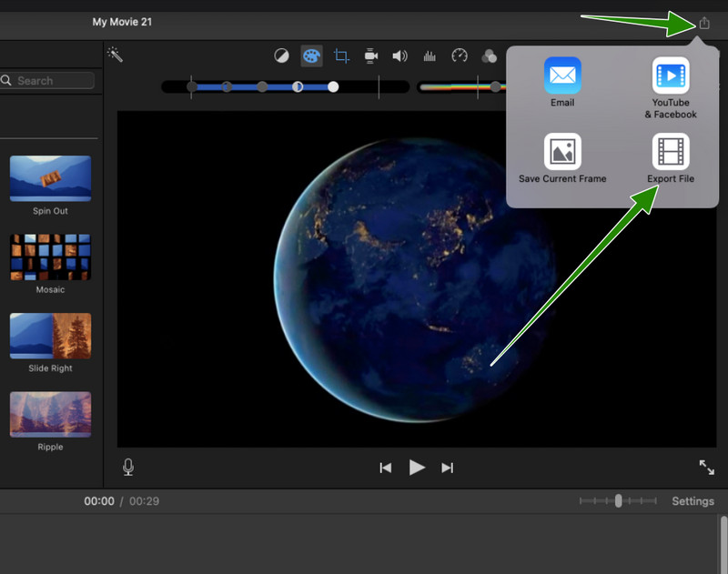Select the Color Balance tool
Viewport: 728px width, 574px height.
(x=280, y=55)
